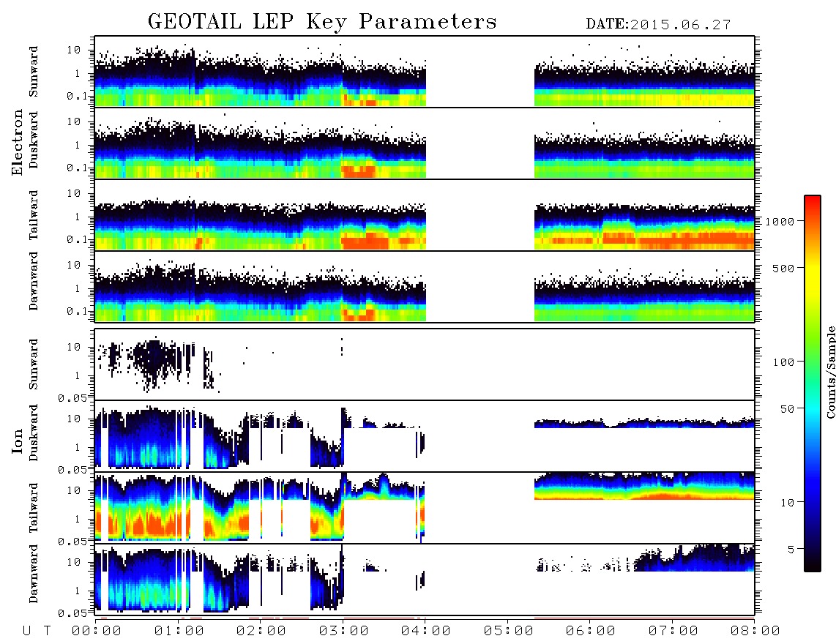The image size is (836, 644).
Task: Click the color bar's 10 tick label
Action: (788, 503)
